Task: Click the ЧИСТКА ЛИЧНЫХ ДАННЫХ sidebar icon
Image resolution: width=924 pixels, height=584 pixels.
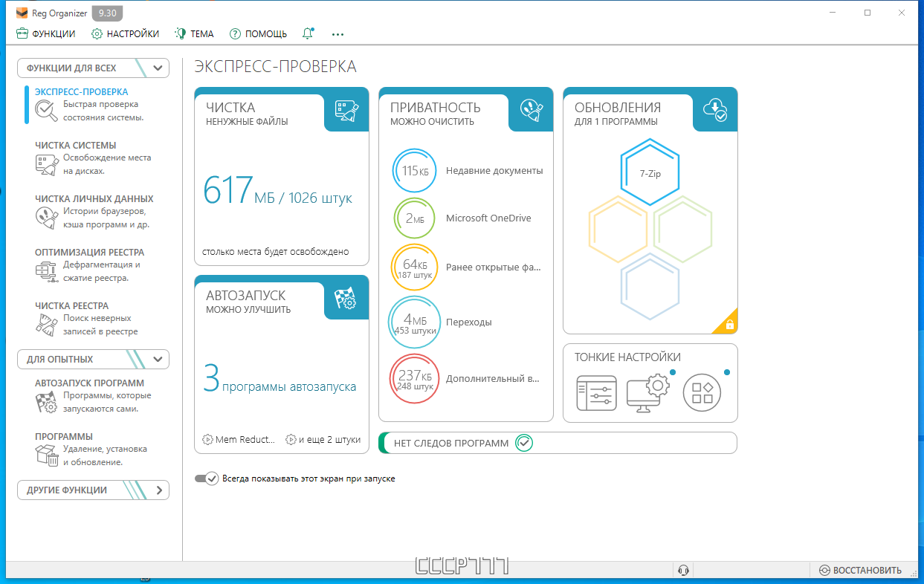Action: tap(46, 218)
